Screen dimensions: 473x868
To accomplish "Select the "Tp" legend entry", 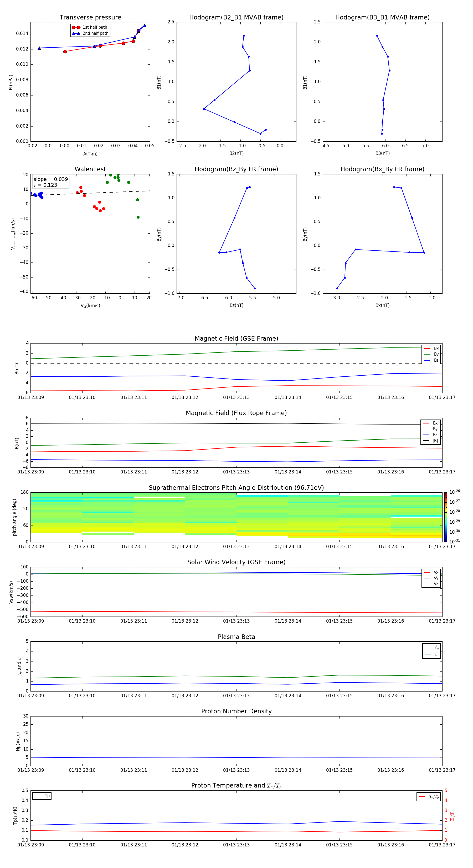I will point(42,796).
